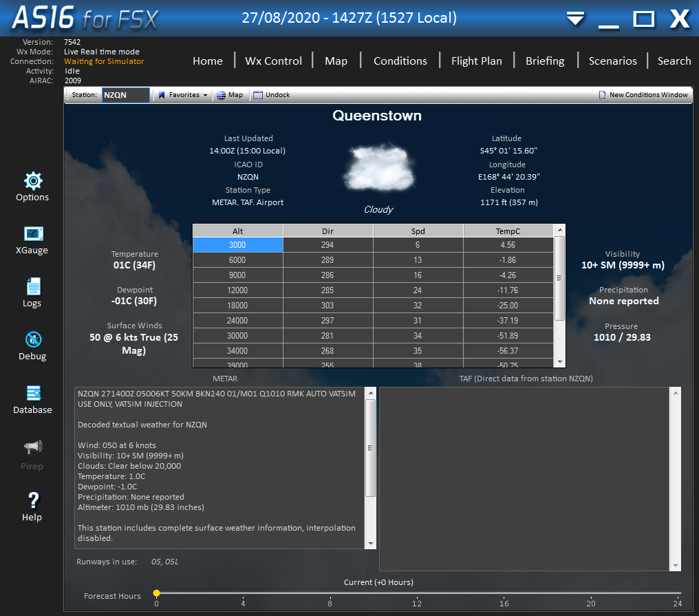Click the Undock window icon
This screenshot has height=616, width=699.
[x=258, y=95]
